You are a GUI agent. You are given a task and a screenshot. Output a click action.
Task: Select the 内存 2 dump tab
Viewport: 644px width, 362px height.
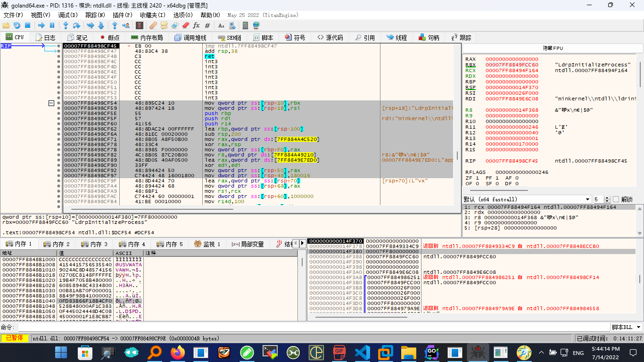(x=57, y=244)
